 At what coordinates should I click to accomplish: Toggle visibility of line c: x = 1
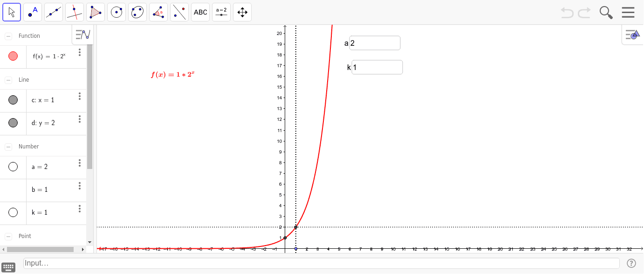point(13,100)
